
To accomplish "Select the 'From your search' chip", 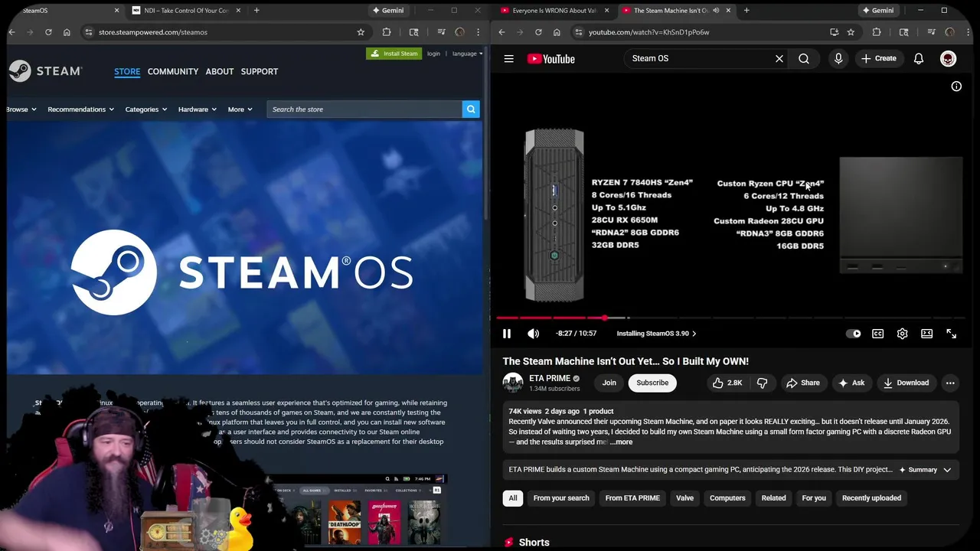I will (561, 498).
